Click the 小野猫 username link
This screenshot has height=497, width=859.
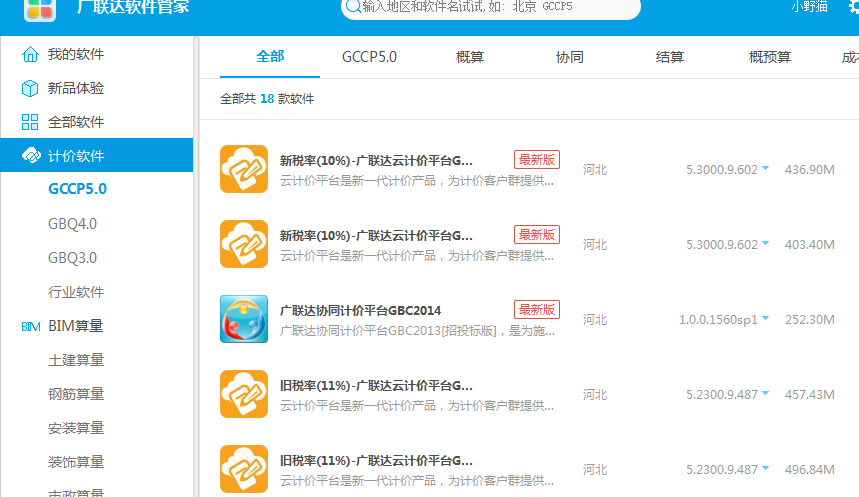pyautogui.click(x=809, y=7)
